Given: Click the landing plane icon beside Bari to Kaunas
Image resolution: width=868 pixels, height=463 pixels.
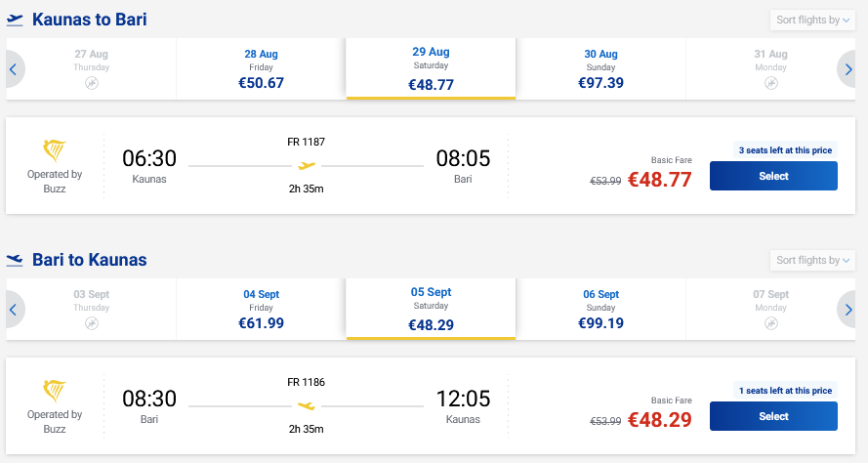Looking at the screenshot, I should pos(15,260).
